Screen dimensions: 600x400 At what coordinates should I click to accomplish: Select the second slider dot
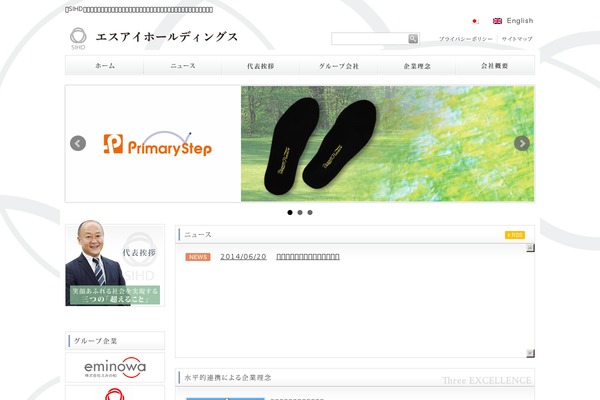click(300, 212)
